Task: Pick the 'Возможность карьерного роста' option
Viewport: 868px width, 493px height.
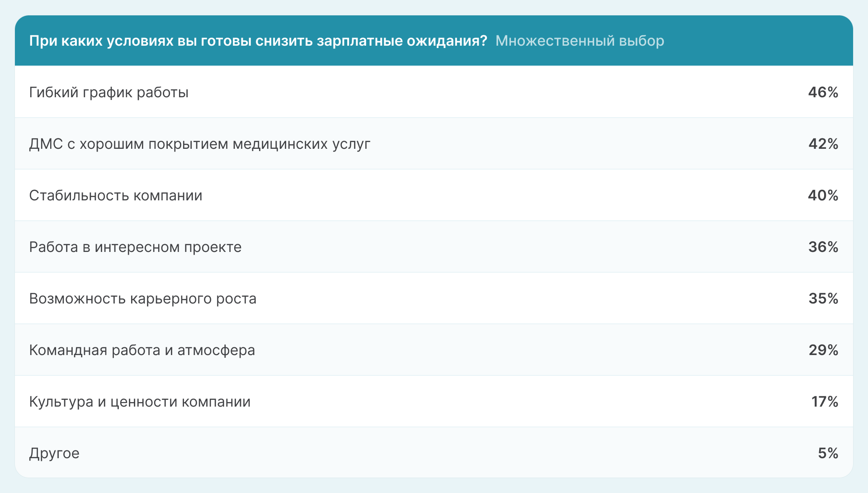Action: pos(143,299)
